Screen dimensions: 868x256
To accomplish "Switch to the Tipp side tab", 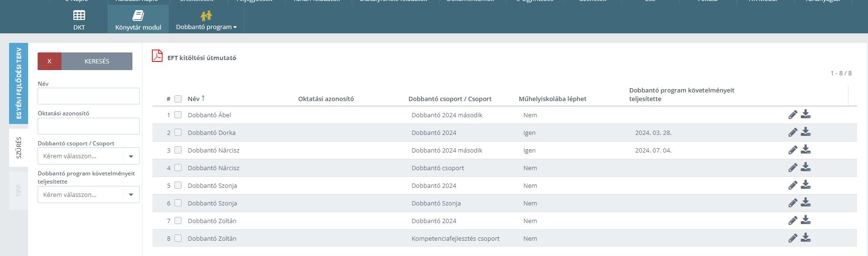I will (x=19, y=191).
